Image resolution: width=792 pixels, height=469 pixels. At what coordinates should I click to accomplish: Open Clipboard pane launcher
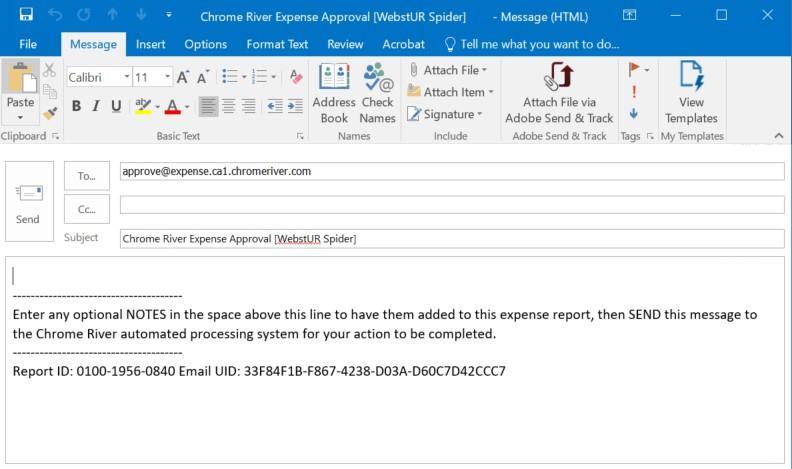56,136
